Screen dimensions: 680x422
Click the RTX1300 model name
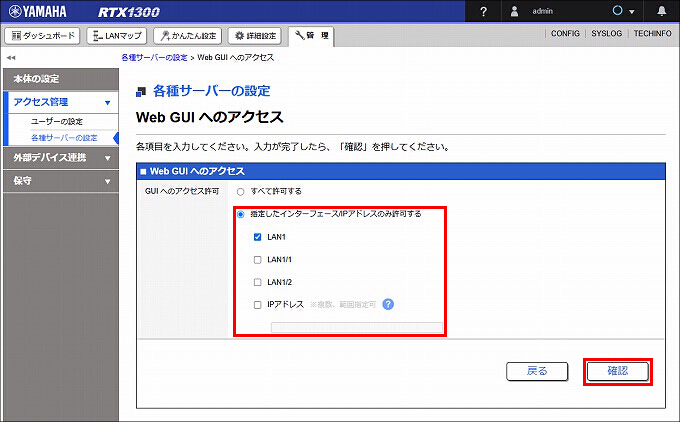129,12
